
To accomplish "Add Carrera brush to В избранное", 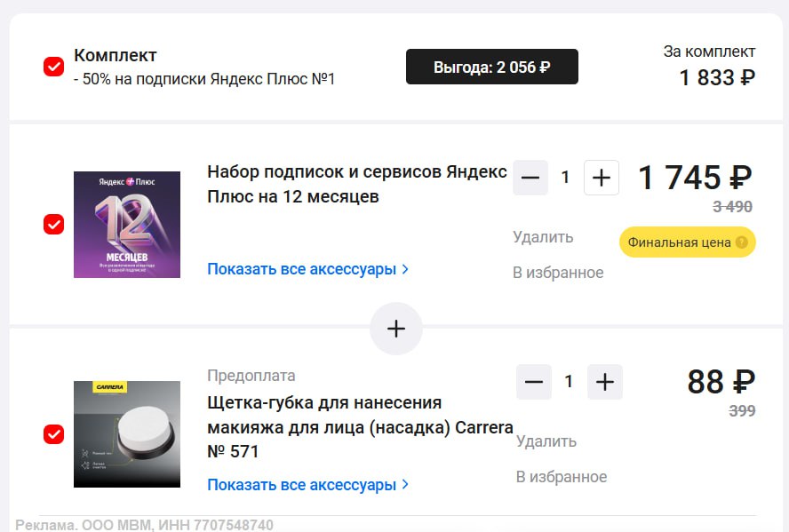I will [x=562, y=477].
